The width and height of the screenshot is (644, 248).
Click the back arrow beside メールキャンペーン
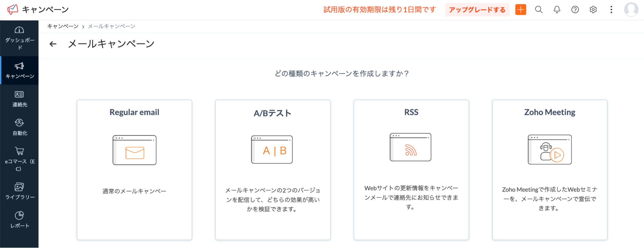[53, 44]
